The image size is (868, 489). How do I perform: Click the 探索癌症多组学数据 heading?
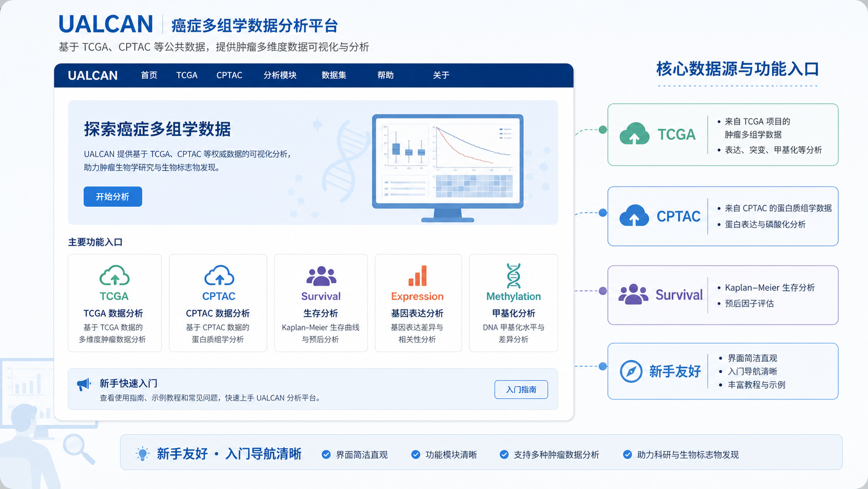coord(157,129)
